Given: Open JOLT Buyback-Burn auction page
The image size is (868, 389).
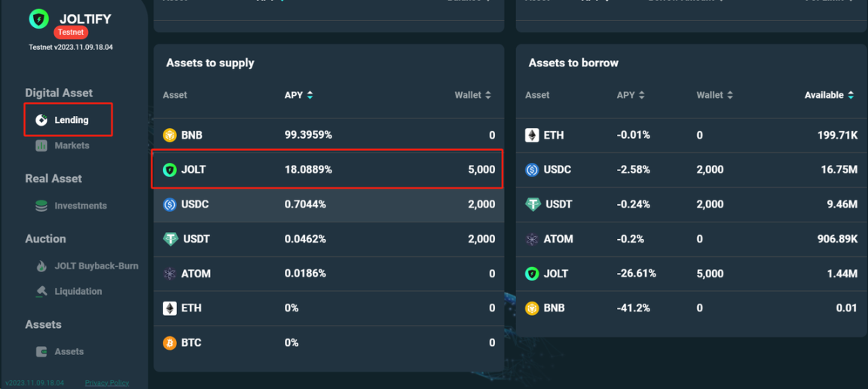Looking at the screenshot, I should click(87, 266).
